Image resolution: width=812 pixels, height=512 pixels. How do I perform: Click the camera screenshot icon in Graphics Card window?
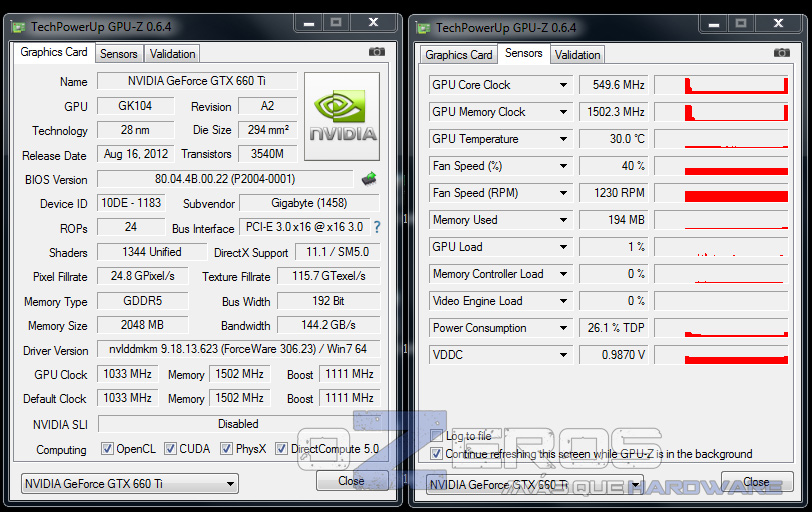click(376, 52)
